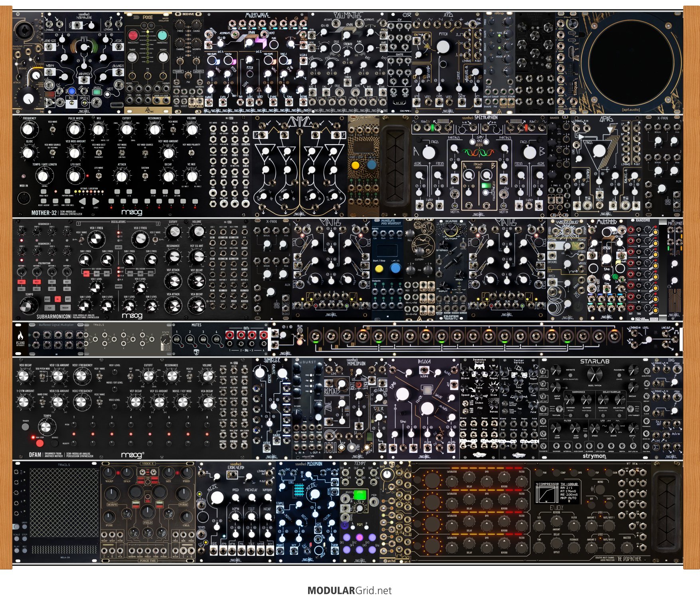The image size is (700, 599).
Task: Click the gray Trigger button on DFAM
Action: pos(26,427)
